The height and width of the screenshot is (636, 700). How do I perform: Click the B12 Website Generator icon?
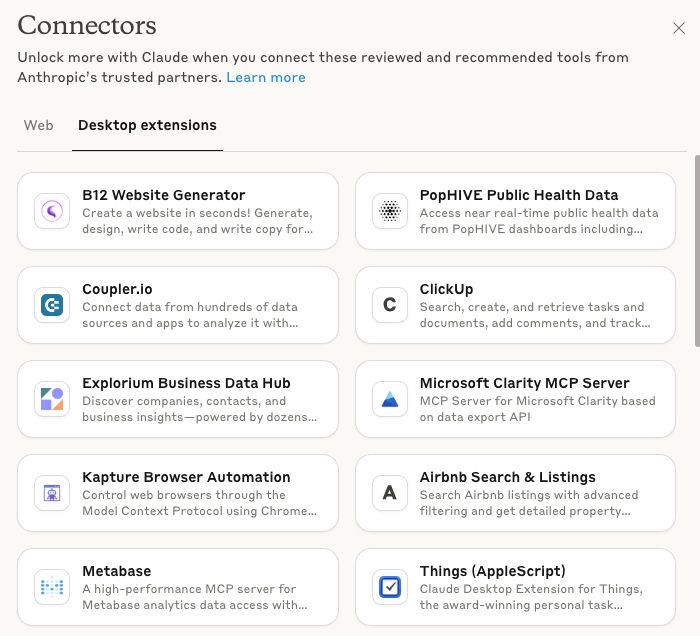[50, 211]
